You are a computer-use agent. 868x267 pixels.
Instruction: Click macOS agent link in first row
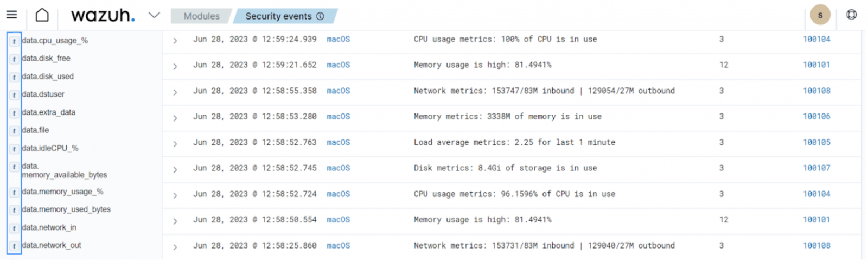click(338, 39)
